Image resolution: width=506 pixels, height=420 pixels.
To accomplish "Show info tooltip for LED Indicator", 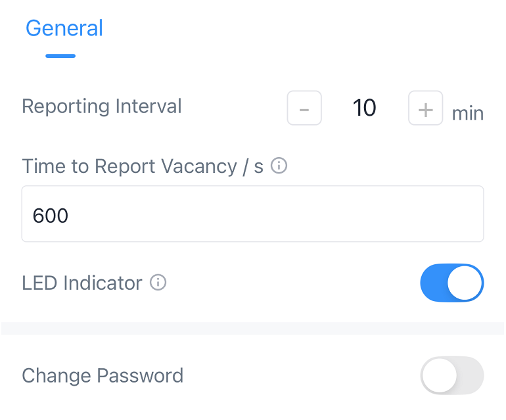I will [158, 283].
